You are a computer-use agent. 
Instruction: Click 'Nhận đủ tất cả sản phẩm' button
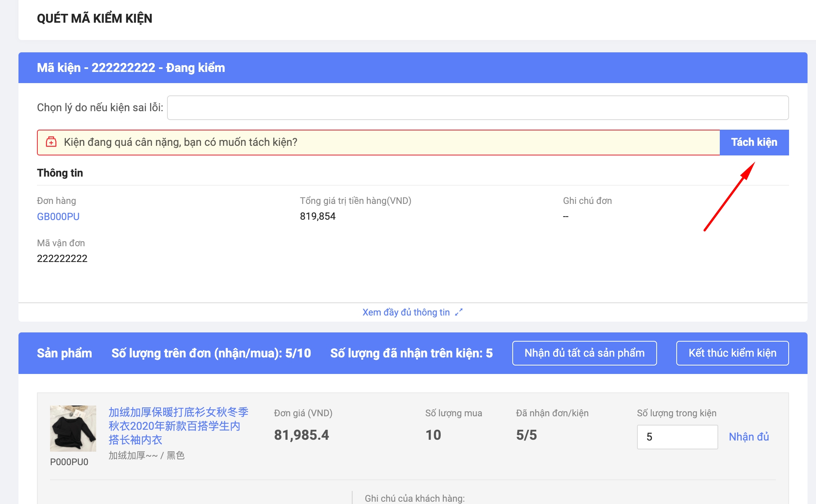[584, 353]
